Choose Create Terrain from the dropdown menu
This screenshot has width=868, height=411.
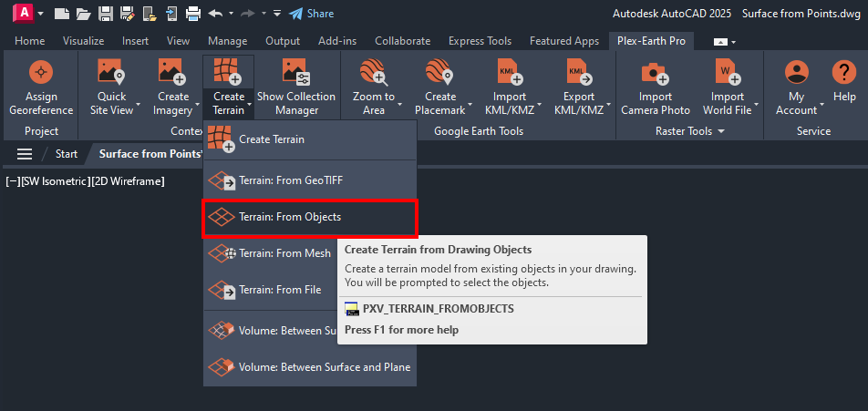(310, 139)
